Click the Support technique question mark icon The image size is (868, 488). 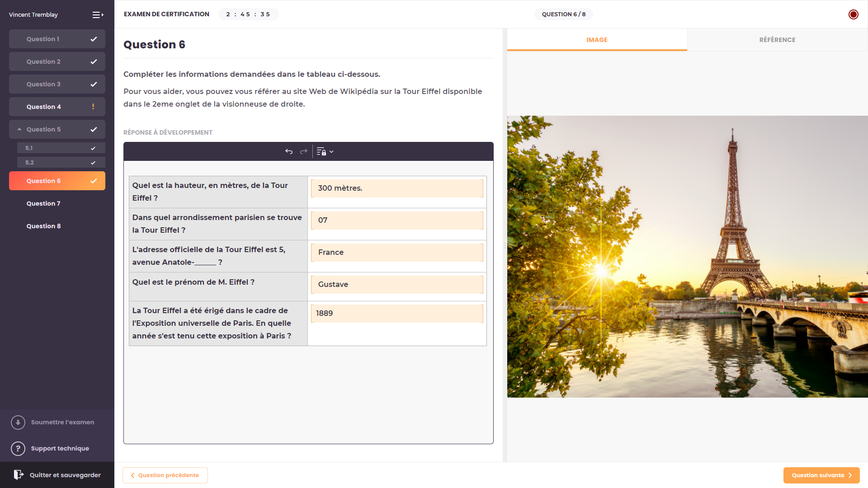click(x=18, y=448)
